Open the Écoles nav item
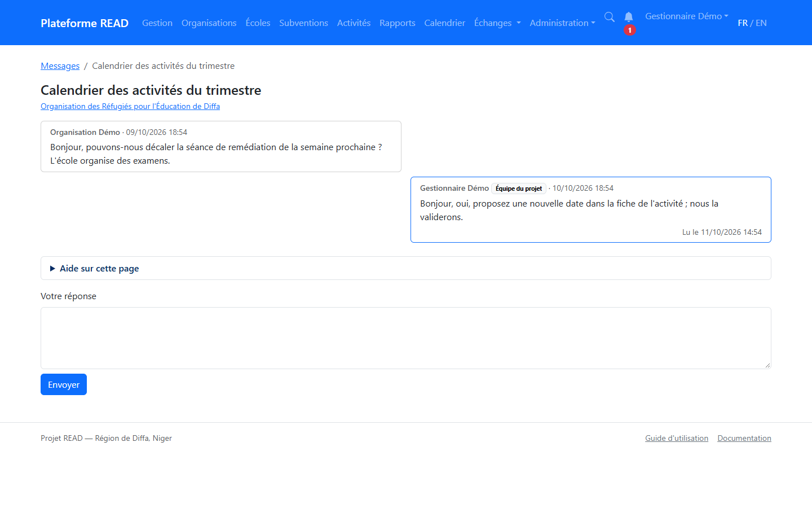 258,23
